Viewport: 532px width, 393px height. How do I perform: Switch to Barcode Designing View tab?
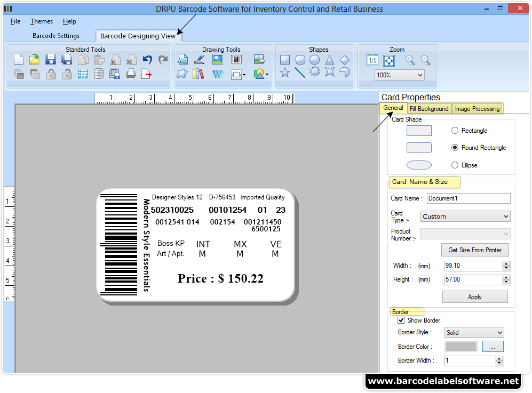point(138,36)
